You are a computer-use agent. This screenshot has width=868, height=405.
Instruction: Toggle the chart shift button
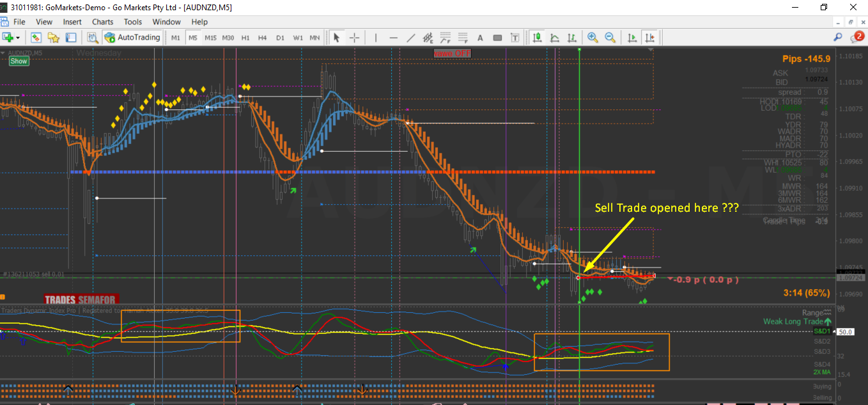pos(650,38)
